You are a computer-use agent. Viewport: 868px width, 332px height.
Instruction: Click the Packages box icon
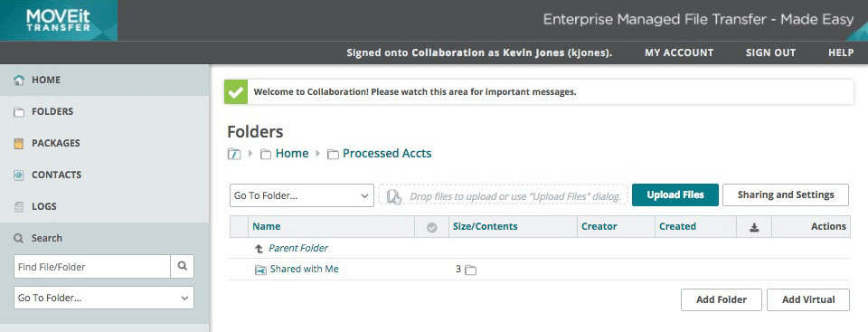[19, 144]
